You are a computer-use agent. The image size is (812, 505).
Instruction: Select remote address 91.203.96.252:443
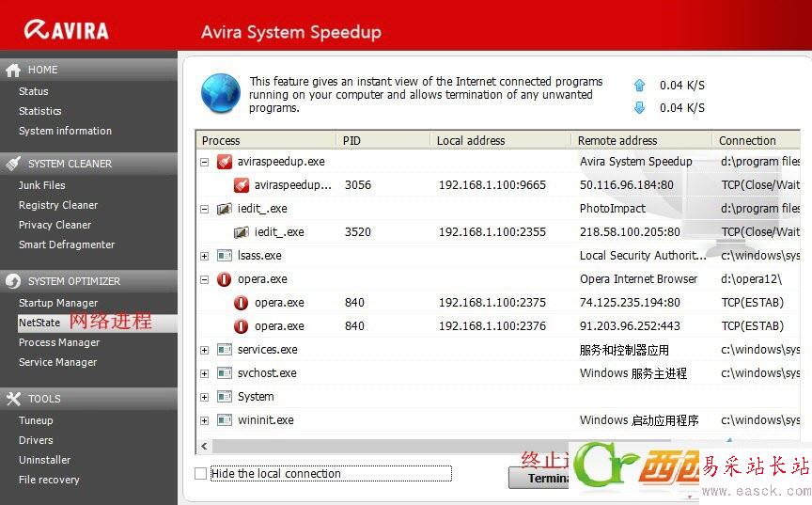630,326
